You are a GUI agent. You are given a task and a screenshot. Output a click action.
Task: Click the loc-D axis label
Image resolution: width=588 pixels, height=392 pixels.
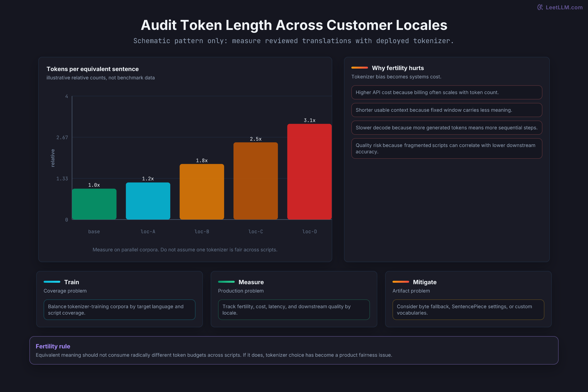point(309,232)
